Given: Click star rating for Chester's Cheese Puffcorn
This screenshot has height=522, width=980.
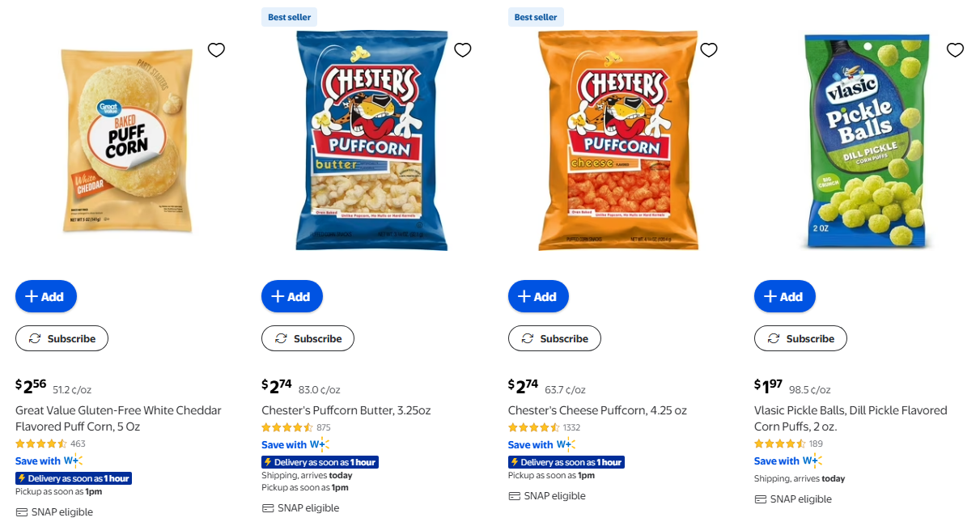Looking at the screenshot, I should pyautogui.click(x=533, y=427).
